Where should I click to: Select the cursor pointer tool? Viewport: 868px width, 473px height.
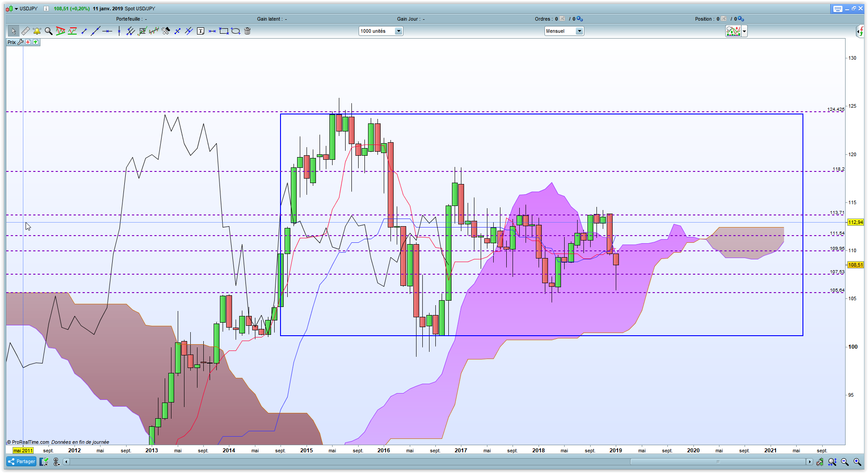13,31
